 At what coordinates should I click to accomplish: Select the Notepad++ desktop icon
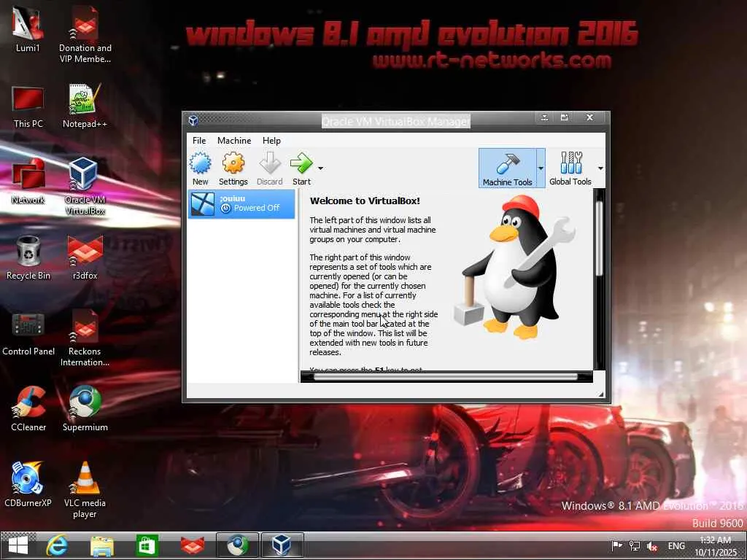(85, 106)
